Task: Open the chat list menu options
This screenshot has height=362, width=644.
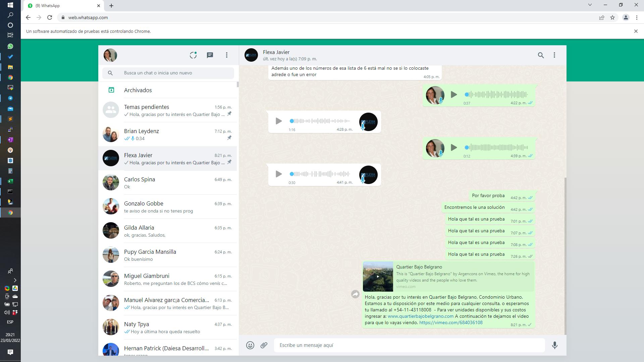Action: click(227, 55)
